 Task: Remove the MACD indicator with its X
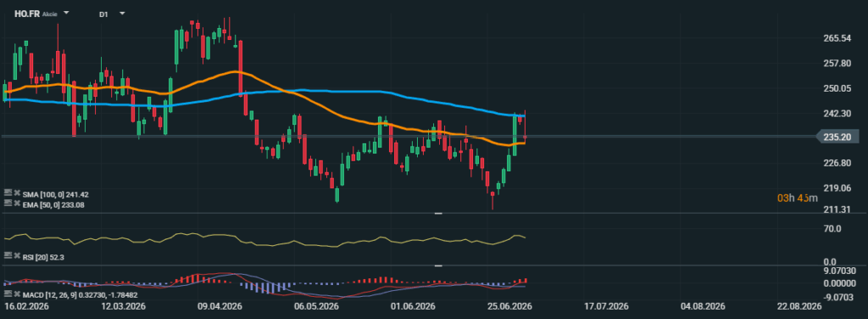click(x=17, y=294)
